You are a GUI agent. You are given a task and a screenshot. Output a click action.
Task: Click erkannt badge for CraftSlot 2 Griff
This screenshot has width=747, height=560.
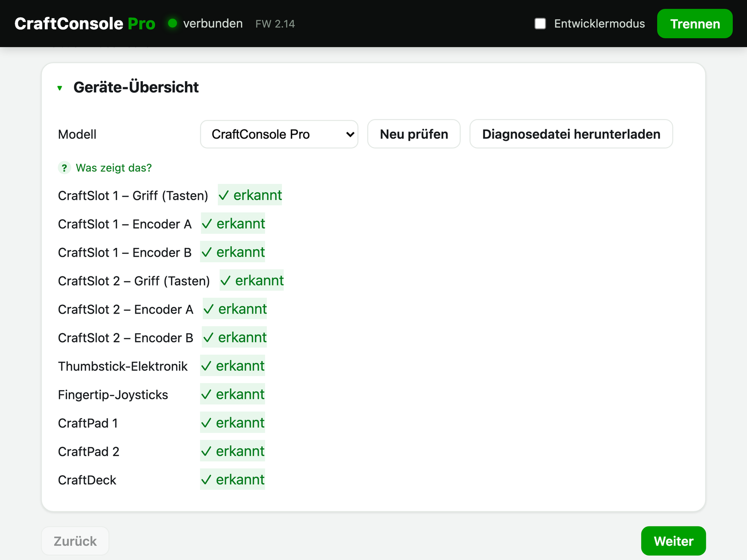pyautogui.click(x=252, y=280)
